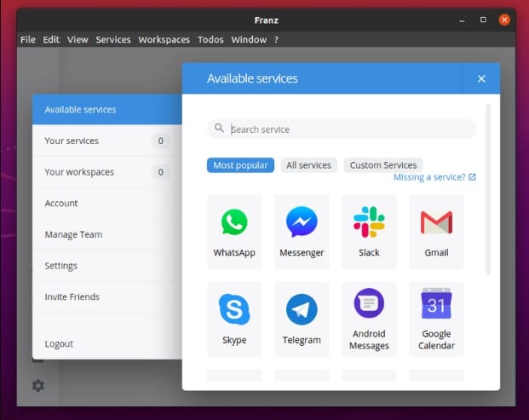Viewport: 529px width, 420px height.
Task: Close the Franz window
Action: click(x=504, y=20)
